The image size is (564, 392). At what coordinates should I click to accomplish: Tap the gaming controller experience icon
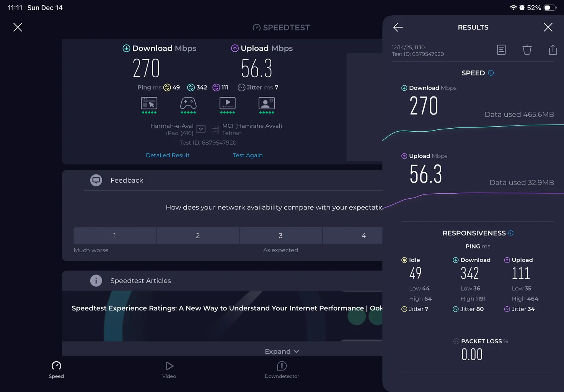(x=188, y=104)
